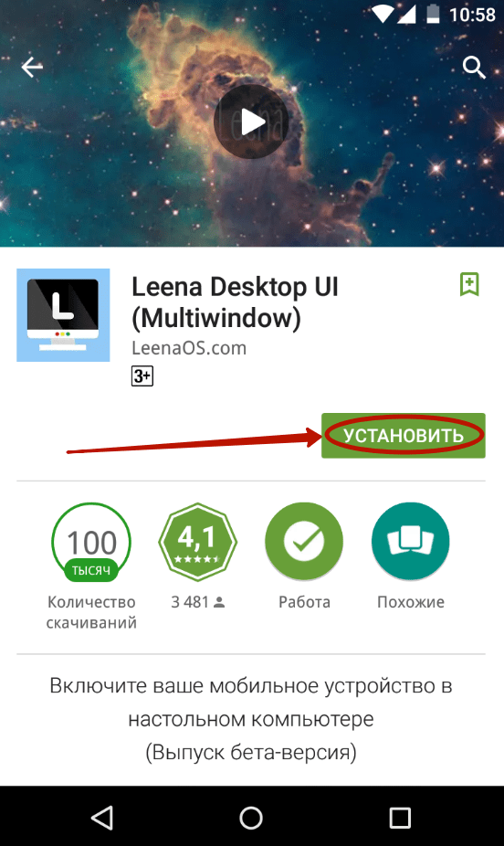Tap the 3+ age rating badge
Screen dimensions: 504x846
pyautogui.click(x=142, y=376)
